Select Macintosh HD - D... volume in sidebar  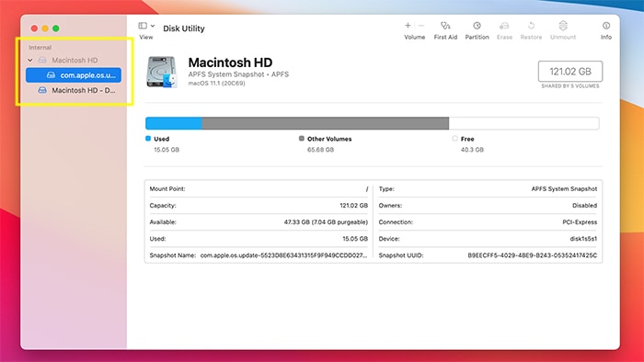click(x=74, y=90)
